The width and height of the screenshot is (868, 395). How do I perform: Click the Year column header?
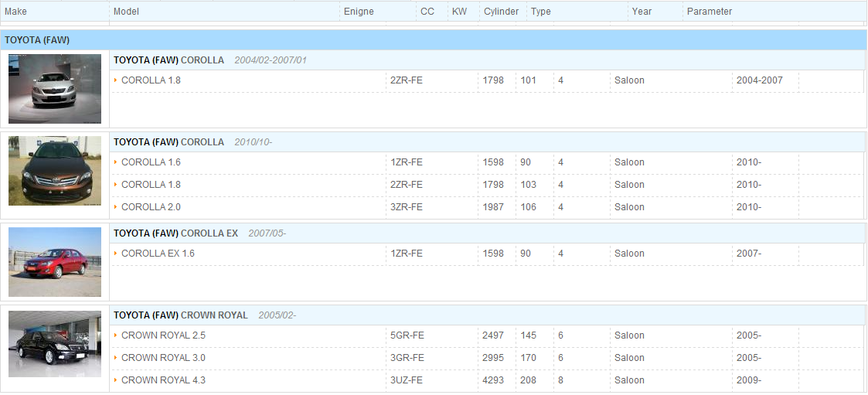point(642,11)
